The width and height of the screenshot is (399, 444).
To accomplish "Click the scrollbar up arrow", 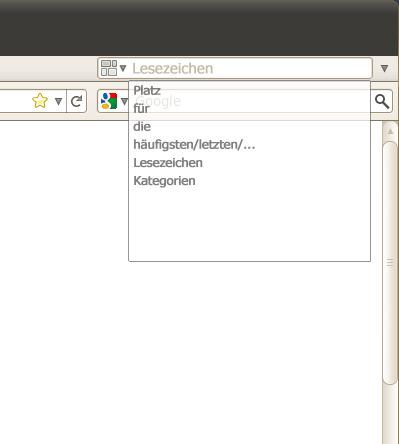I will 390,132.
